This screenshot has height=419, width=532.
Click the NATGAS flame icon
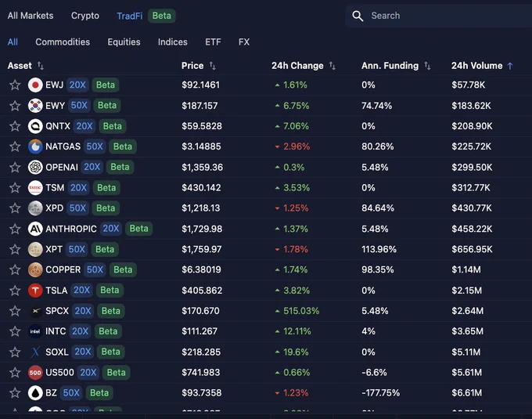pos(35,146)
